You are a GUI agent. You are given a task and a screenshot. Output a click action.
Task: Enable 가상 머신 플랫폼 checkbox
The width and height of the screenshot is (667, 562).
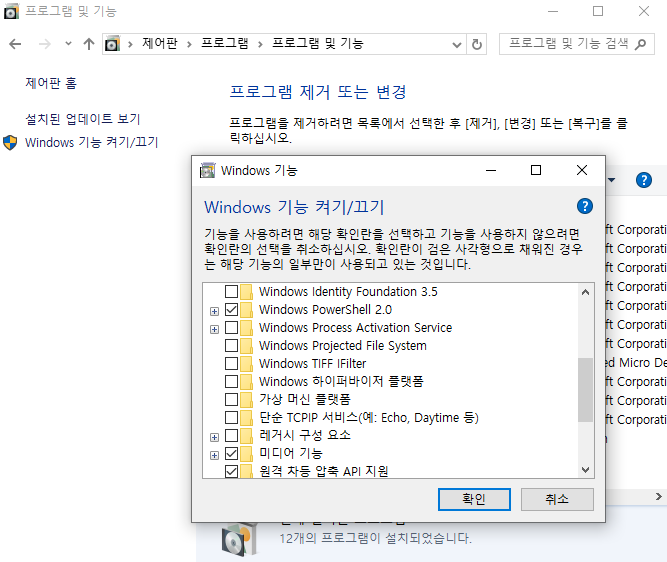pos(231,399)
